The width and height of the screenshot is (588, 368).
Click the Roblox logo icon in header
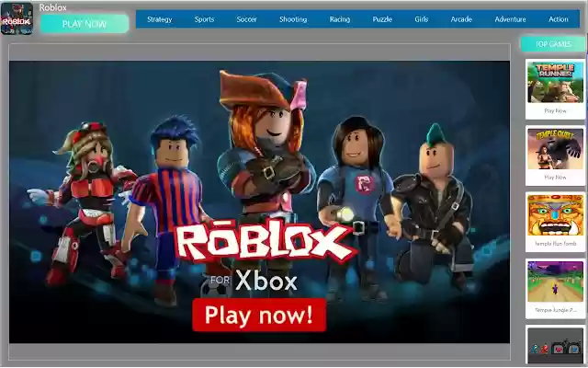(17, 18)
